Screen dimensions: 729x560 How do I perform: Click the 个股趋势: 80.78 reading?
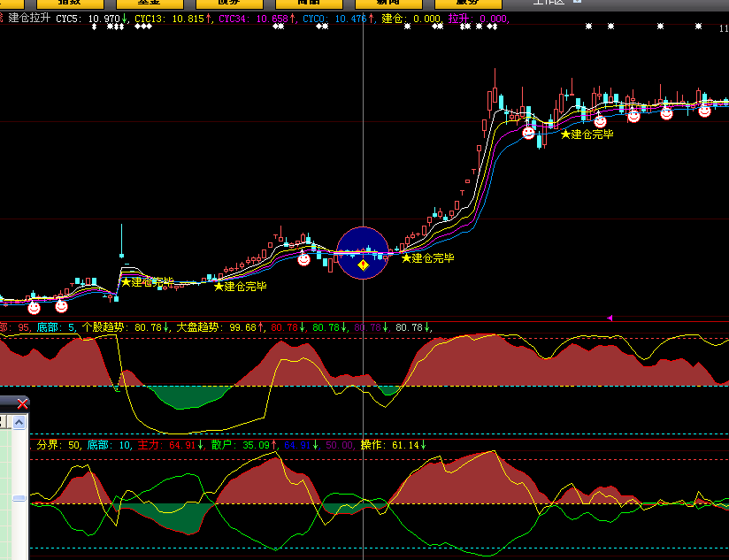point(126,327)
